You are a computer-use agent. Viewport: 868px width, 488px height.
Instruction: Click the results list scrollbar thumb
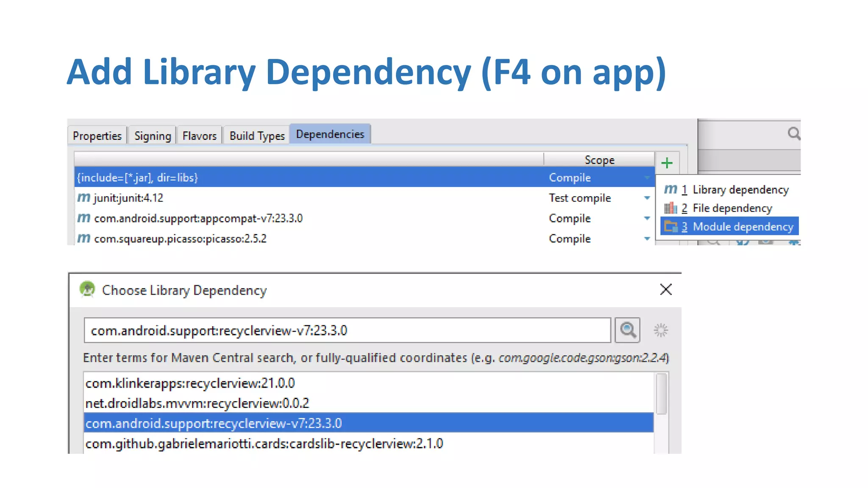pos(661,394)
